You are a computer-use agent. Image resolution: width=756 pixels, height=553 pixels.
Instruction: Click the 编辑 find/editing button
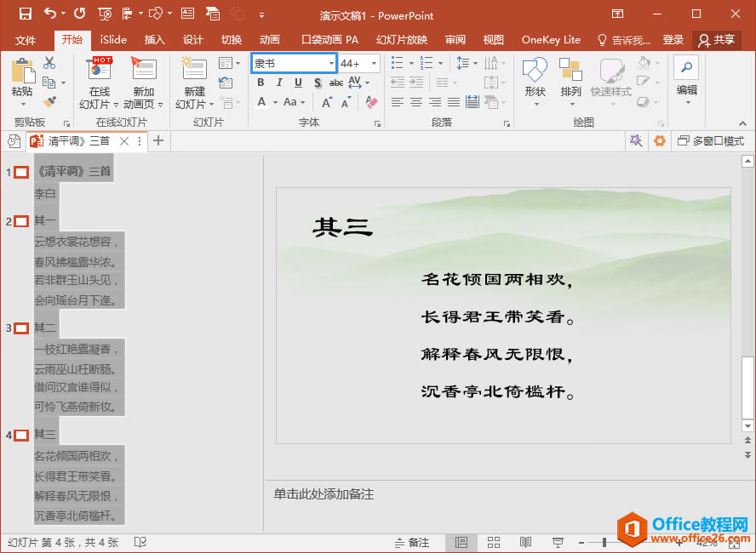click(x=686, y=81)
